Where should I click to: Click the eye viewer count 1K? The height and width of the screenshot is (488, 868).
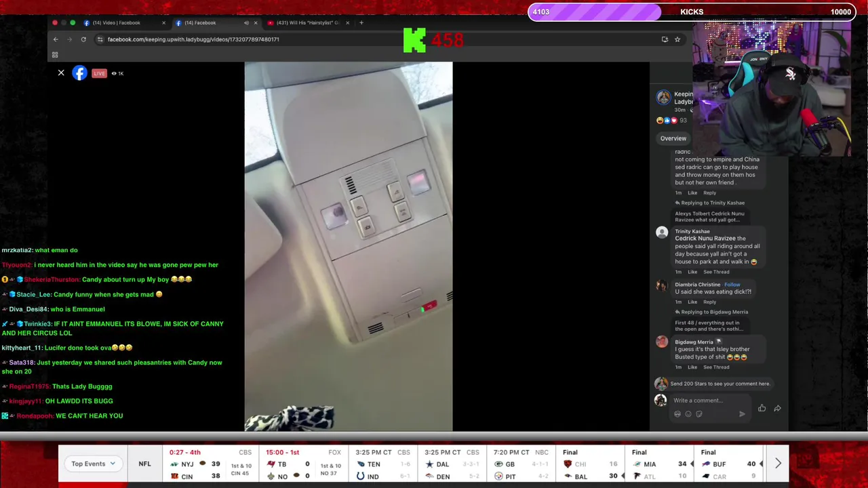point(117,73)
